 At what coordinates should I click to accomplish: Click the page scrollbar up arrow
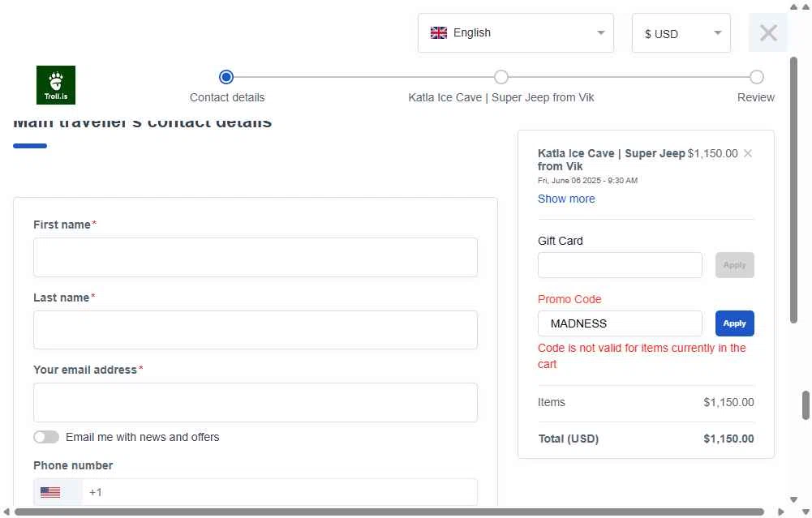click(806, 6)
